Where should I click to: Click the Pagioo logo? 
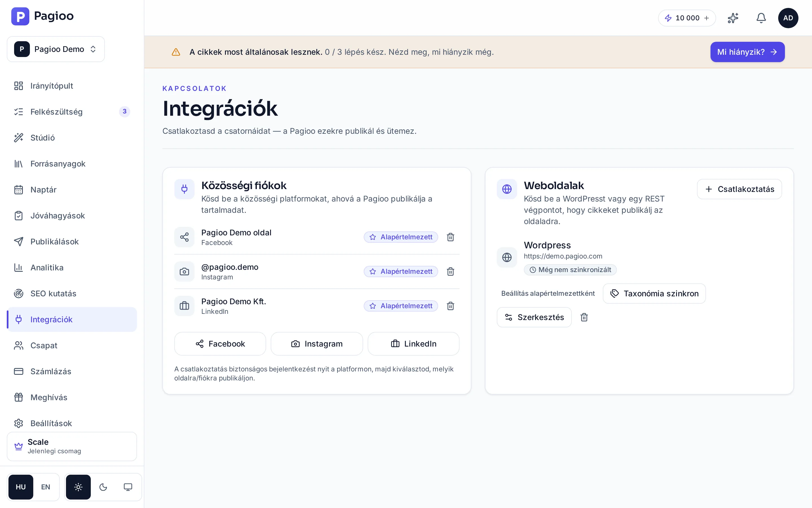pyautogui.click(x=42, y=16)
